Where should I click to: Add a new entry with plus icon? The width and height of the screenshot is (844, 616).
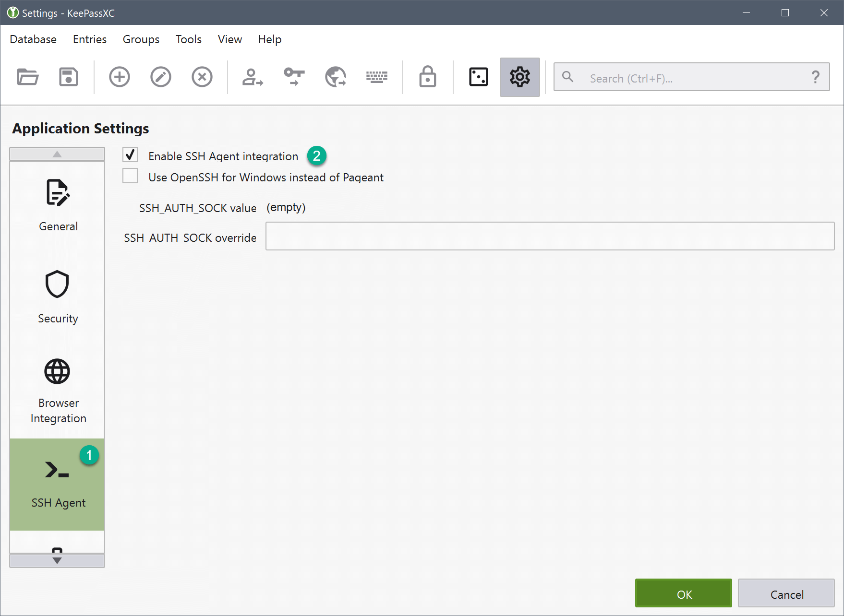120,77
